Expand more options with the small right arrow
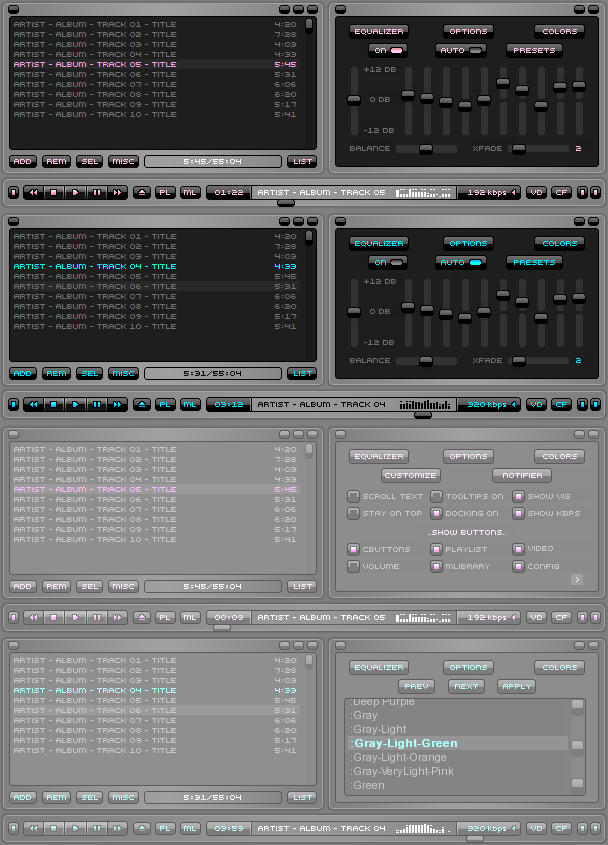The height and width of the screenshot is (845, 608). 577,579
